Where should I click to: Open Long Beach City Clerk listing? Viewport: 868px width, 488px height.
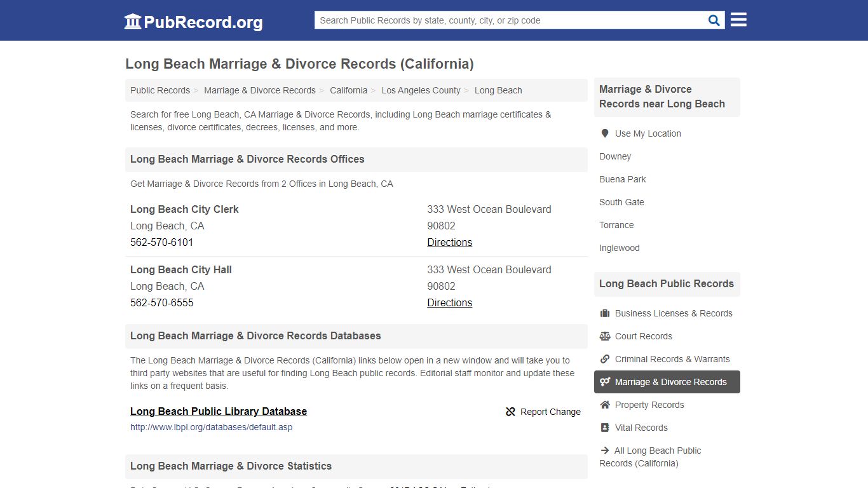click(x=184, y=209)
